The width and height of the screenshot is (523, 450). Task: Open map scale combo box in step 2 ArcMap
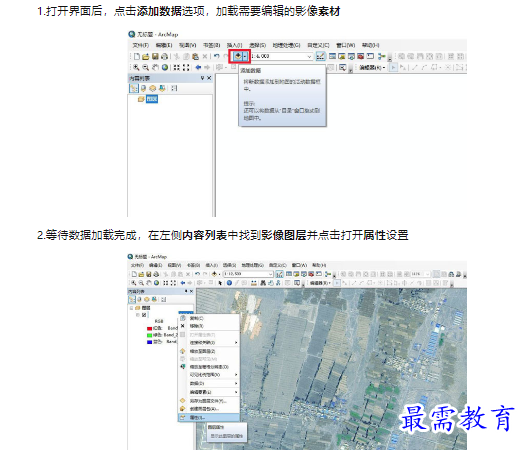click(x=248, y=274)
